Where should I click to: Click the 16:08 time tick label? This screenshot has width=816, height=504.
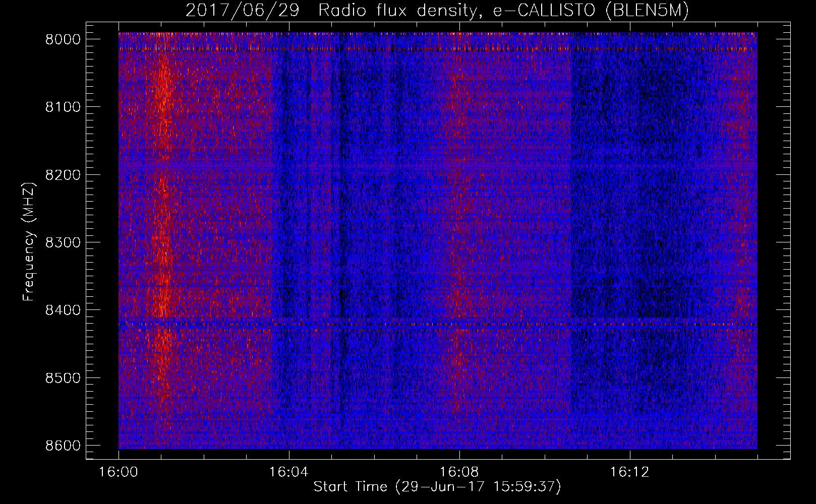459,472
